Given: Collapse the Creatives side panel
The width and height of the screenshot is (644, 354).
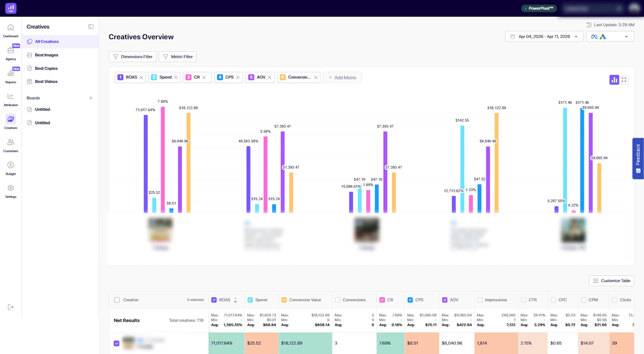Looking at the screenshot, I should (x=91, y=27).
